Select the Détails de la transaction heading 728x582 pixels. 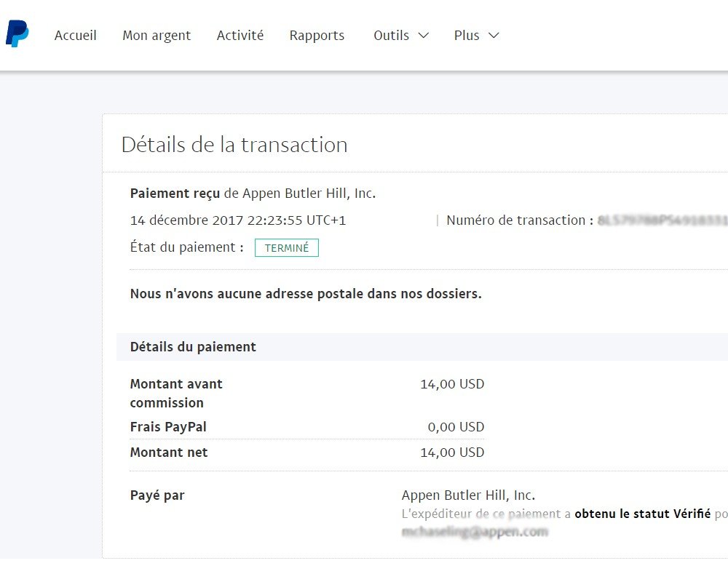pos(234,145)
